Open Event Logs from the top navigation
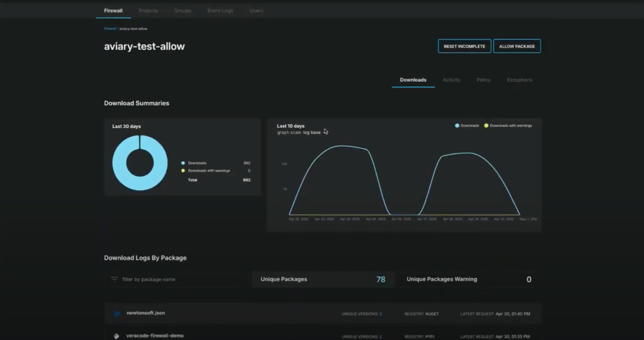Image resolution: width=644 pixels, height=340 pixels. click(220, 11)
